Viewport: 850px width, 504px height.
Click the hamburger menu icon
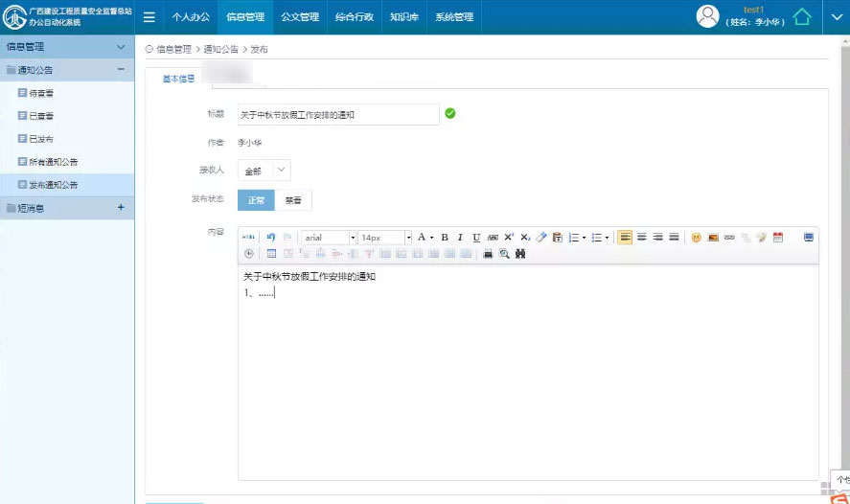coord(149,17)
